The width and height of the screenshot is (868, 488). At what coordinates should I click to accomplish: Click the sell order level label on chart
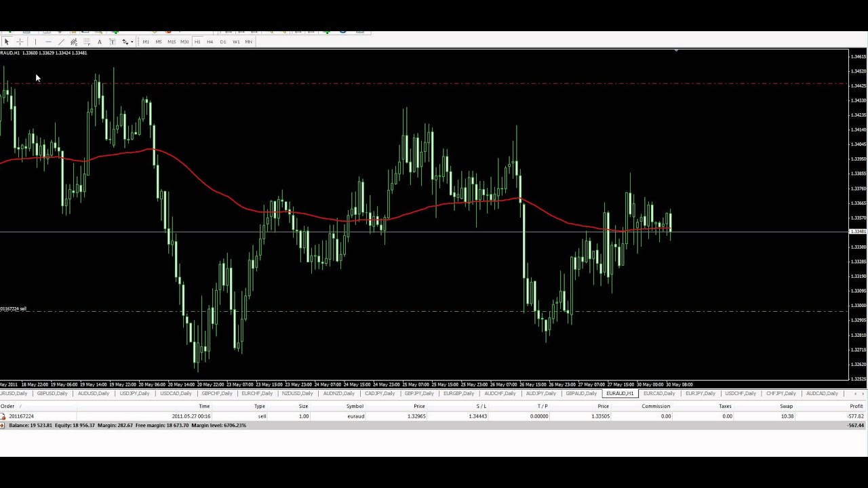[x=14, y=309]
